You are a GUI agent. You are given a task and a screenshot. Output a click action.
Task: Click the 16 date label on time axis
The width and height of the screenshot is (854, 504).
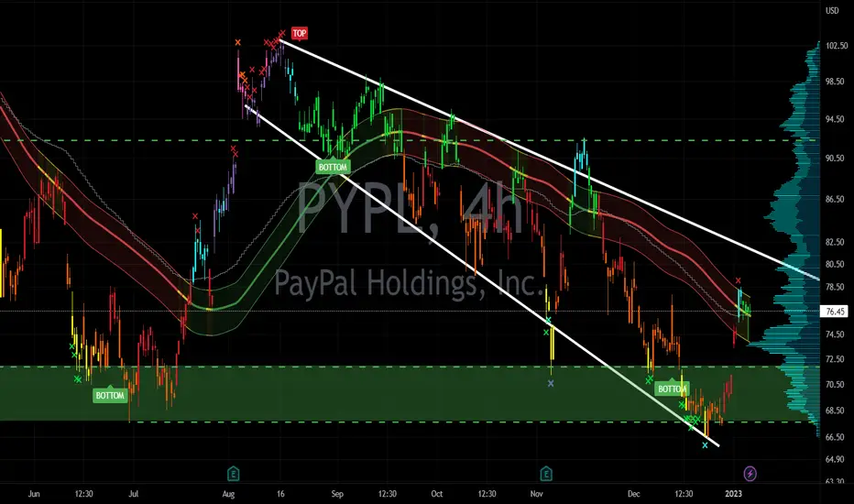(280, 494)
